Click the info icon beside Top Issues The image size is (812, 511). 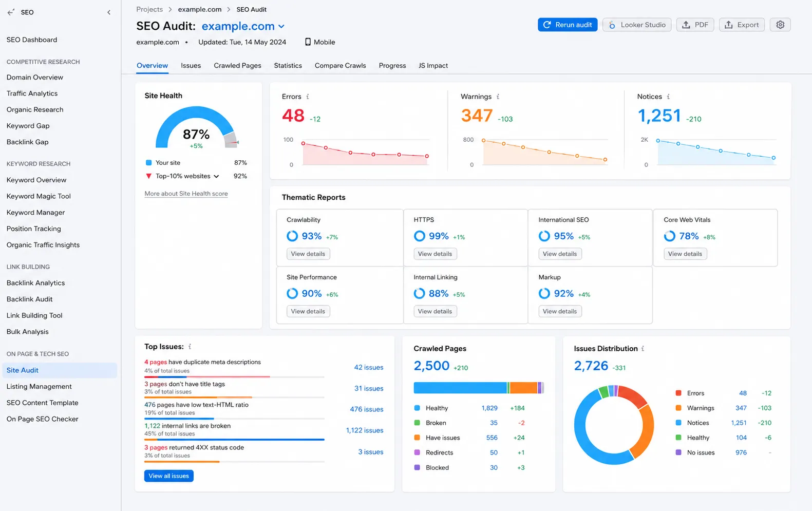(190, 347)
